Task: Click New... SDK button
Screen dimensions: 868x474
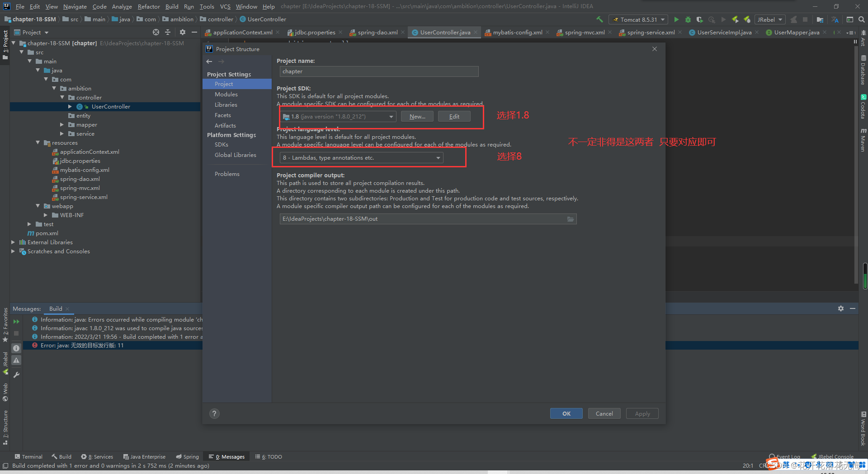Action: pyautogui.click(x=417, y=117)
